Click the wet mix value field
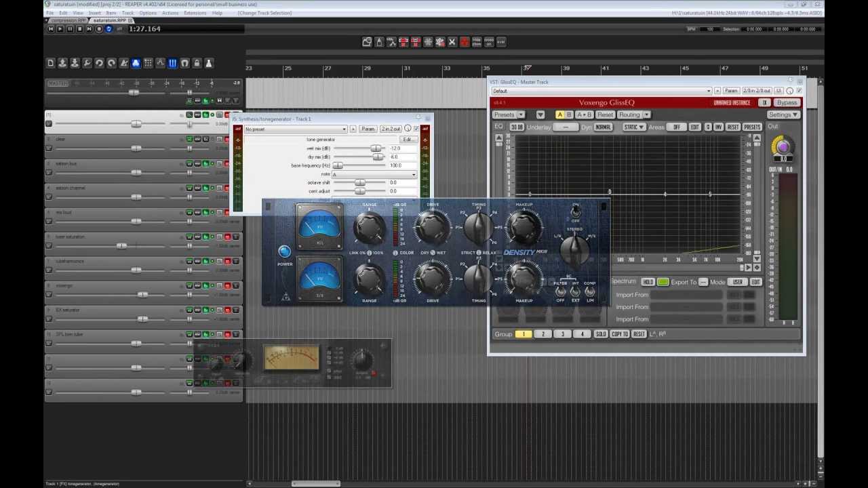The image size is (868, 488). [x=402, y=148]
